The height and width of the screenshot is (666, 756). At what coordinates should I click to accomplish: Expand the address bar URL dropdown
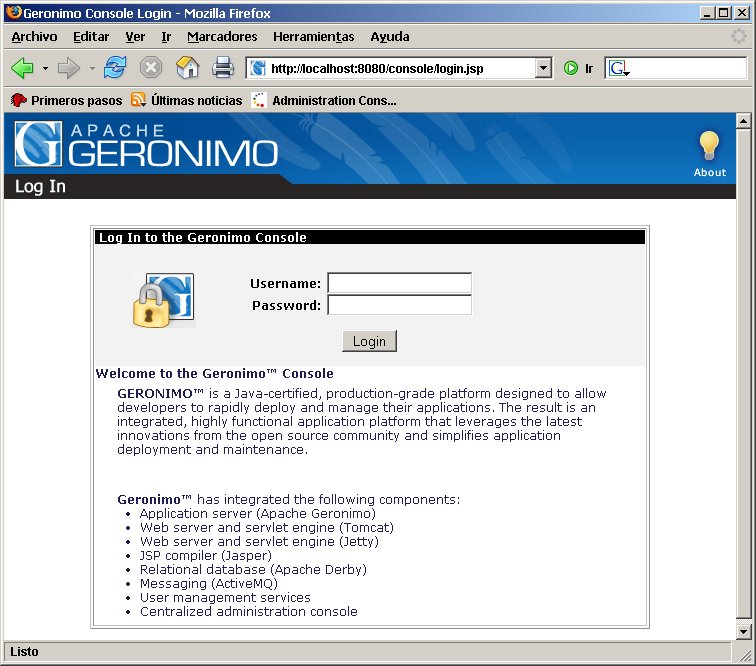click(x=543, y=68)
